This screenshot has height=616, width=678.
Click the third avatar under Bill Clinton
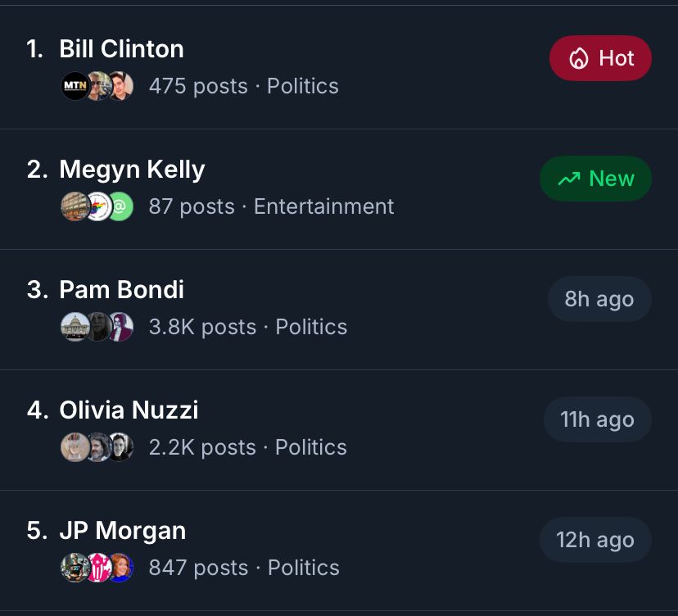tap(120, 86)
